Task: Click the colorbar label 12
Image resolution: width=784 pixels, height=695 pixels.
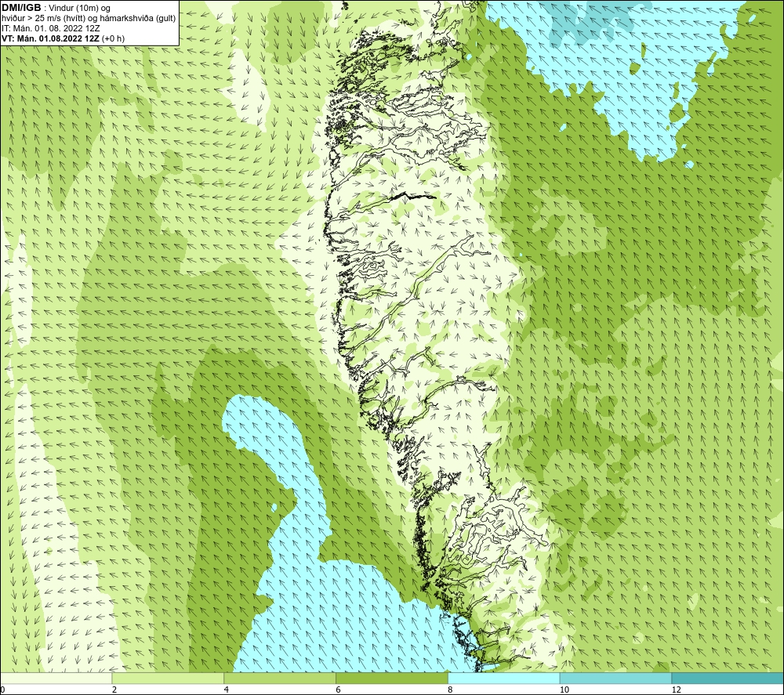Action: (x=677, y=690)
